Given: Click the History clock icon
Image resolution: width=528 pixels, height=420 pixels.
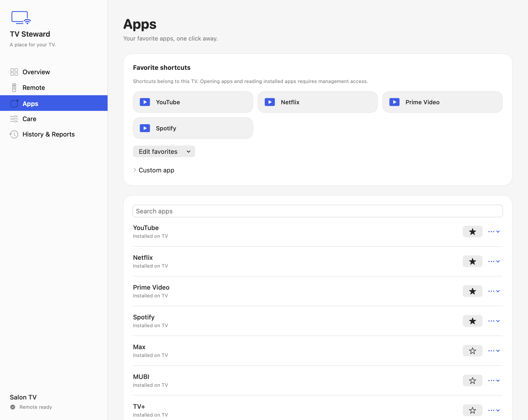Looking at the screenshot, I should click(14, 134).
